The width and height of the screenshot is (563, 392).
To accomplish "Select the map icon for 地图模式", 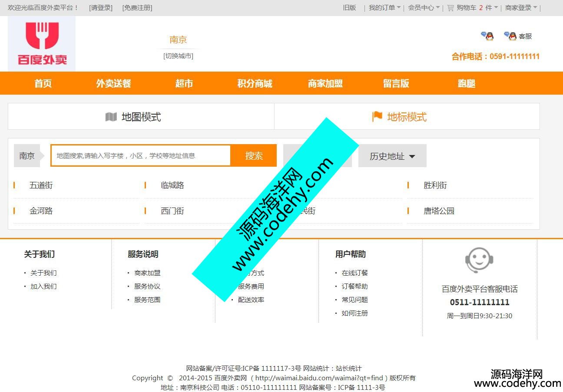I will pyautogui.click(x=111, y=117).
